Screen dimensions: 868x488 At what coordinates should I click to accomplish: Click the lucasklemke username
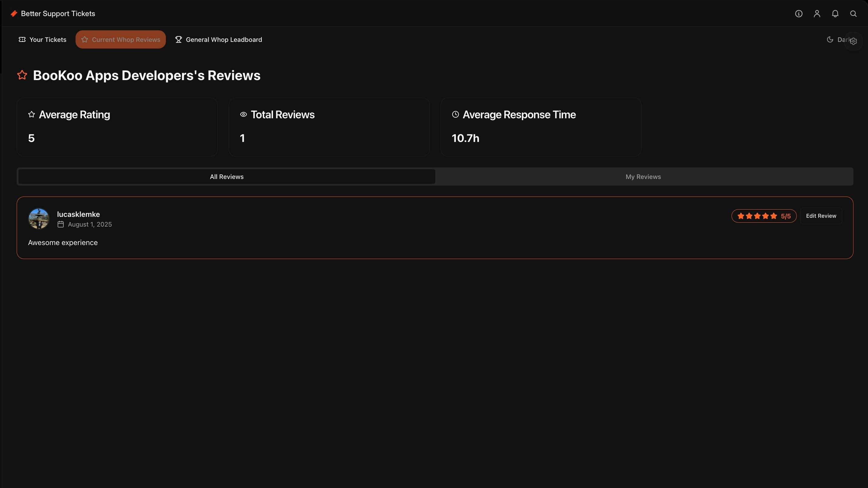(79, 214)
